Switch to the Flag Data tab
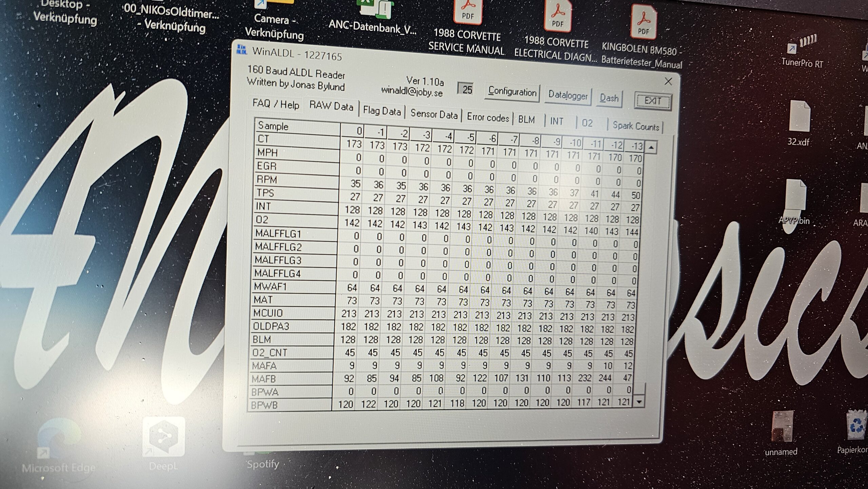The image size is (868, 489). (x=382, y=111)
